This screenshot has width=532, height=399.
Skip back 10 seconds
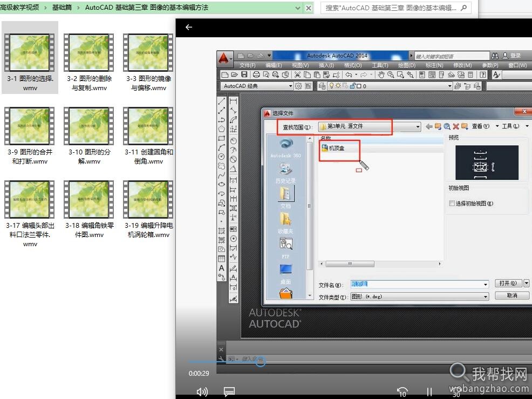pyautogui.click(x=403, y=392)
